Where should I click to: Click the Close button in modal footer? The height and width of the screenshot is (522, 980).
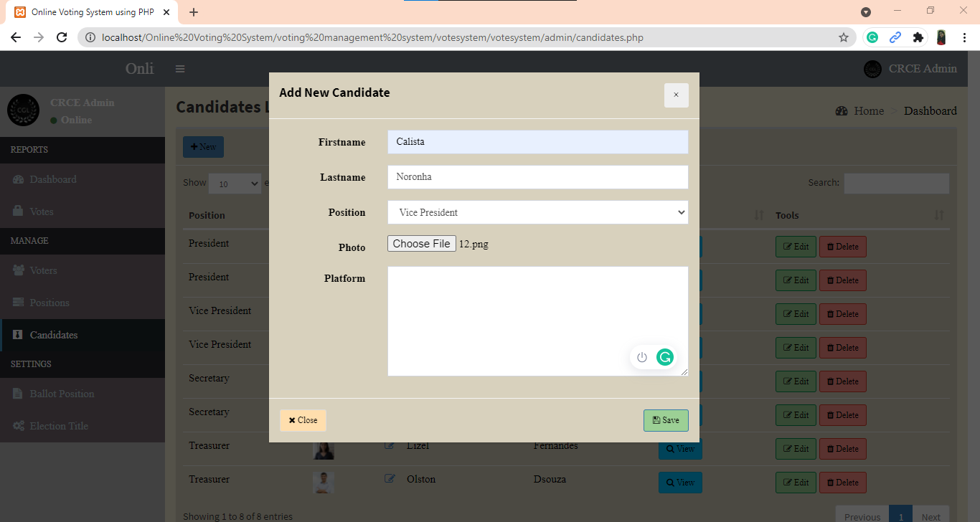(x=303, y=420)
